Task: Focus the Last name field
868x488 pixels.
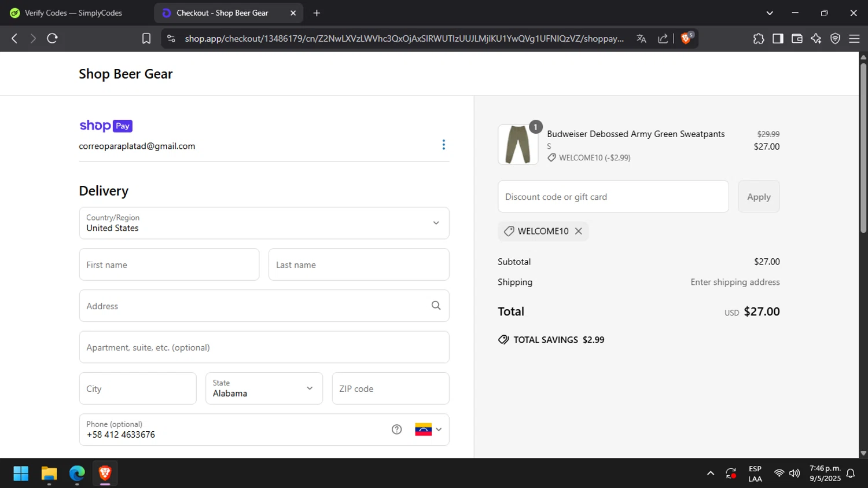Action: click(x=359, y=265)
